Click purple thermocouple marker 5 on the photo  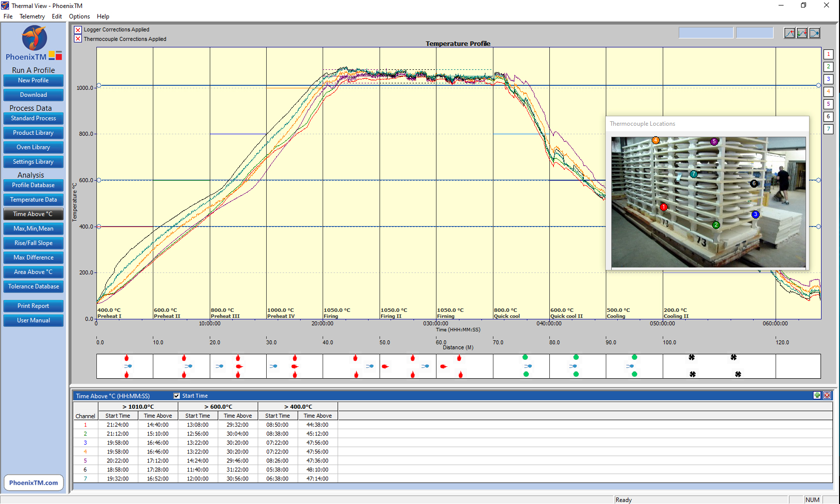point(714,142)
